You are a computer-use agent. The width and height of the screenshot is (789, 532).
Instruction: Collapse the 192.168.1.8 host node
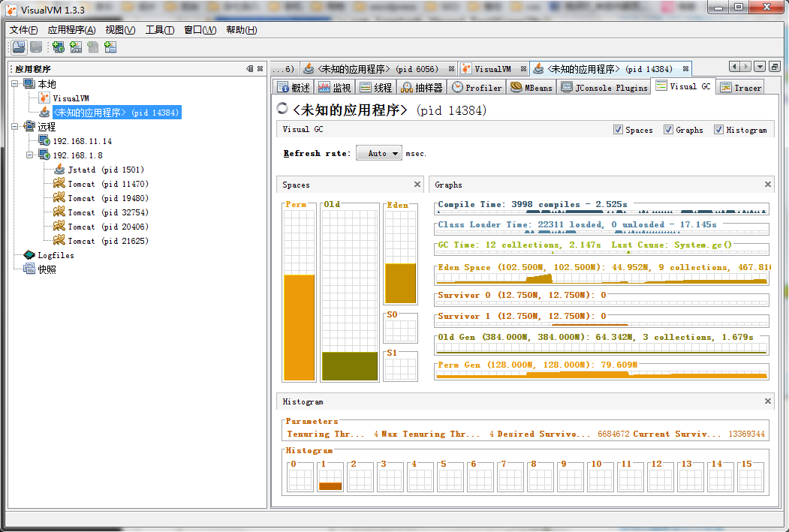pos(30,155)
